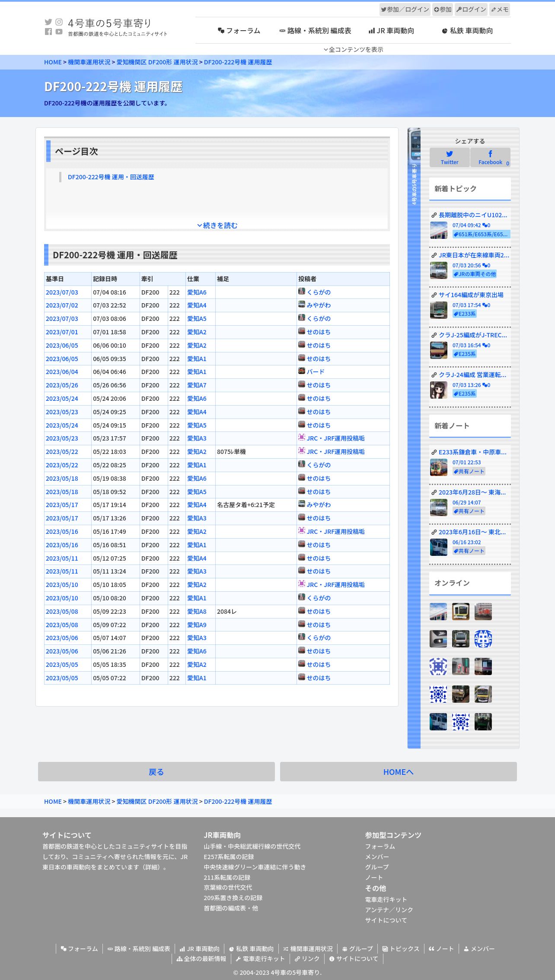
Task: Expand 全コンテンツを表示 content list
Action: [353, 49]
